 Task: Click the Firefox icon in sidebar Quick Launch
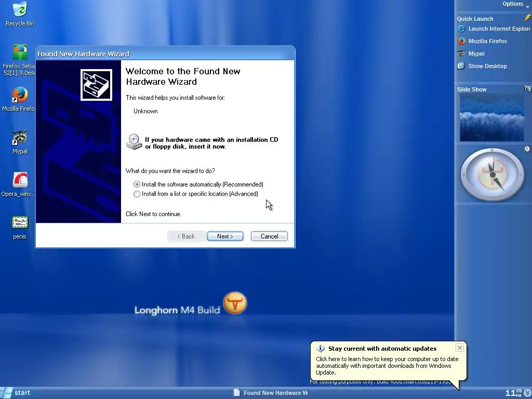(x=461, y=41)
